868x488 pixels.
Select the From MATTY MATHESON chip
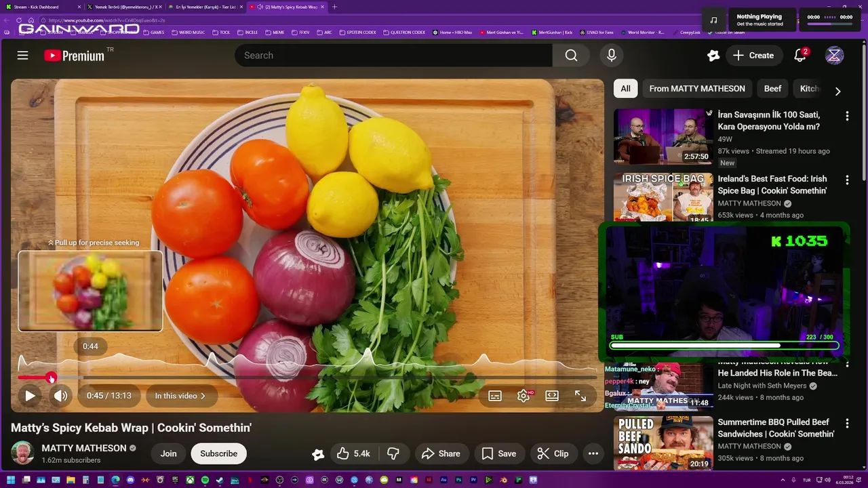tap(696, 89)
